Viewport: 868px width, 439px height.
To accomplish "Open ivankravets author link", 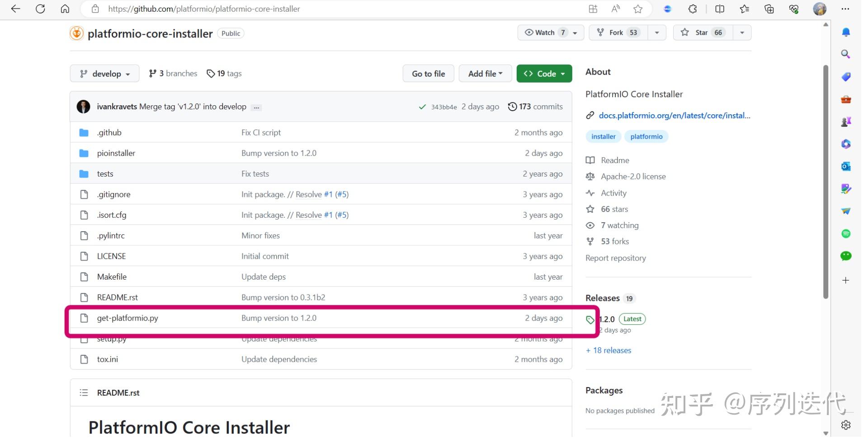I will point(118,107).
